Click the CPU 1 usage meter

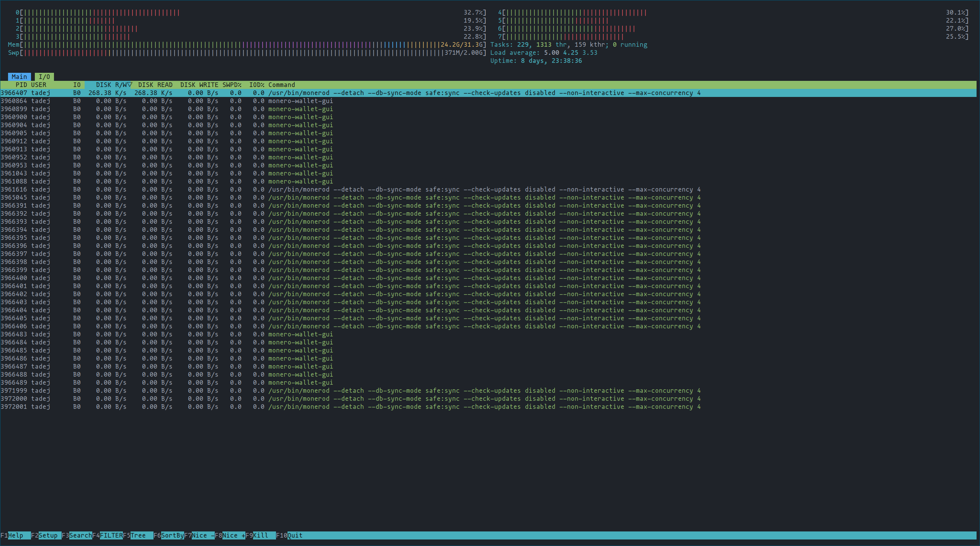pos(251,20)
